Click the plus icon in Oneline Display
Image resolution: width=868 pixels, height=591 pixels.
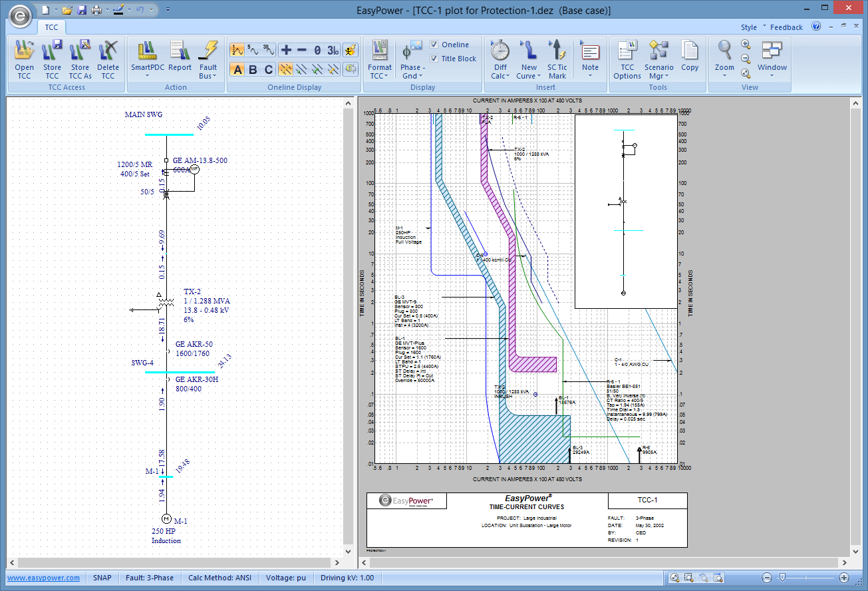click(286, 50)
